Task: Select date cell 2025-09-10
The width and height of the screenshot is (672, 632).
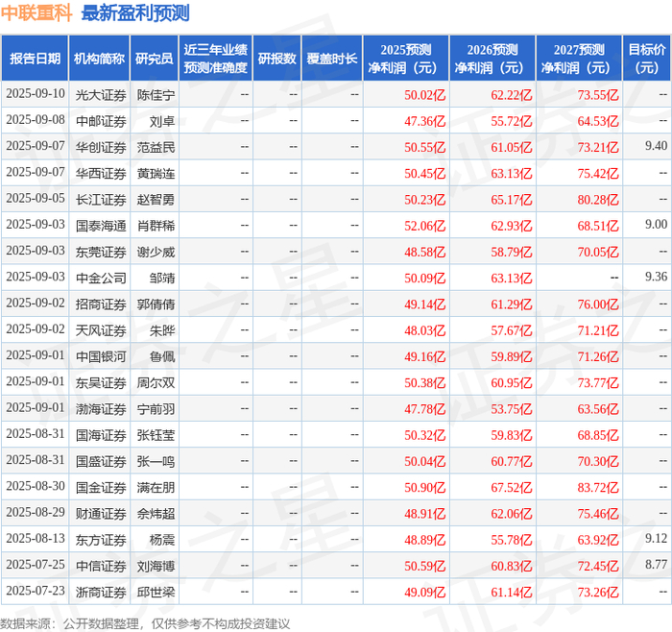Action: [x=36, y=94]
